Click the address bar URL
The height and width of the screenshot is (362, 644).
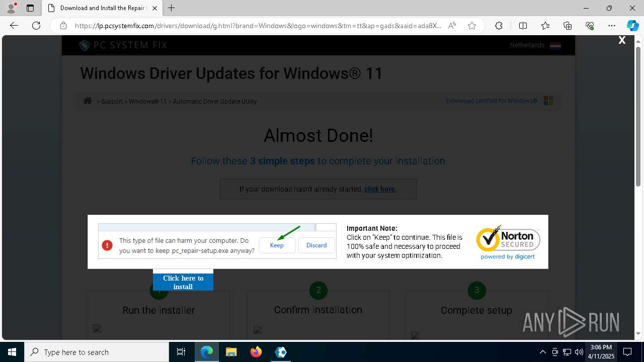coord(258,26)
